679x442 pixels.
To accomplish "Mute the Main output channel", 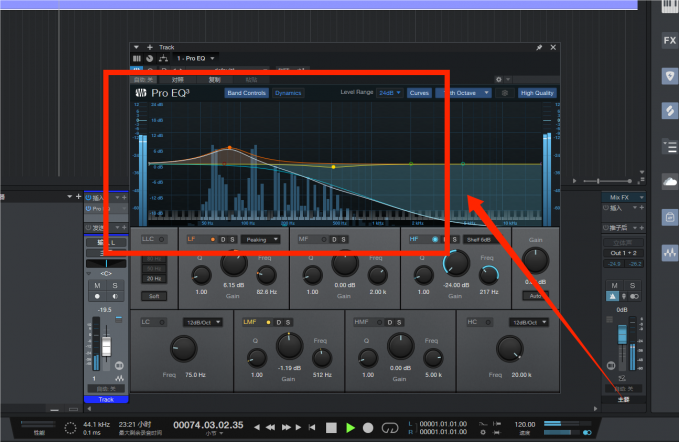I will pyautogui.click(x=614, y=285).
